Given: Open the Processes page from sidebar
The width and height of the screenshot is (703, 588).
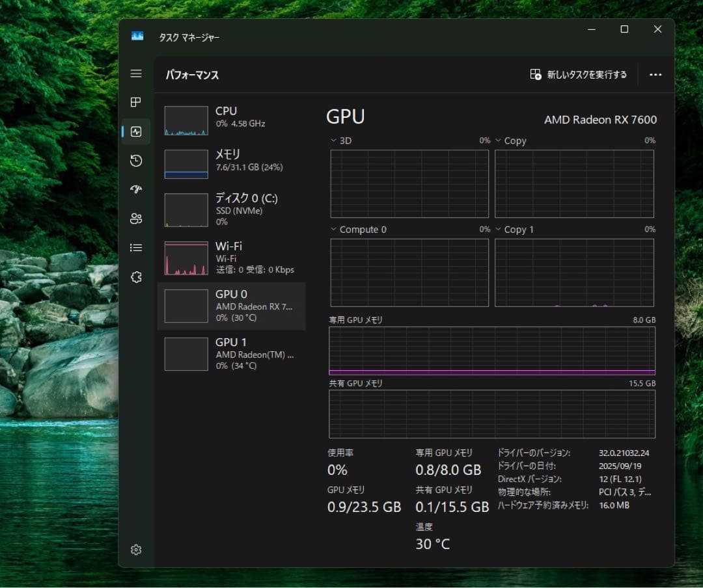Looking at the screenshot, I should [136, 102].
